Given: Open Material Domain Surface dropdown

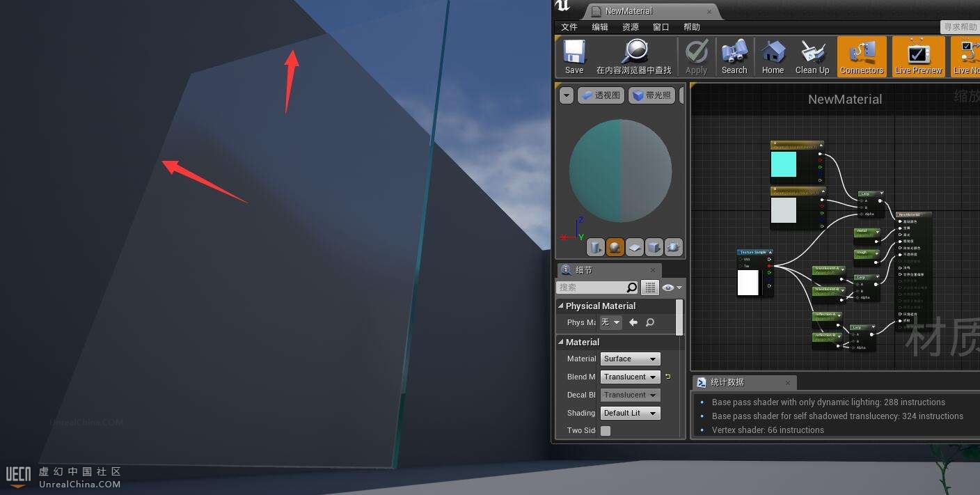Looking at the screenshot, I should click(630, 359).
